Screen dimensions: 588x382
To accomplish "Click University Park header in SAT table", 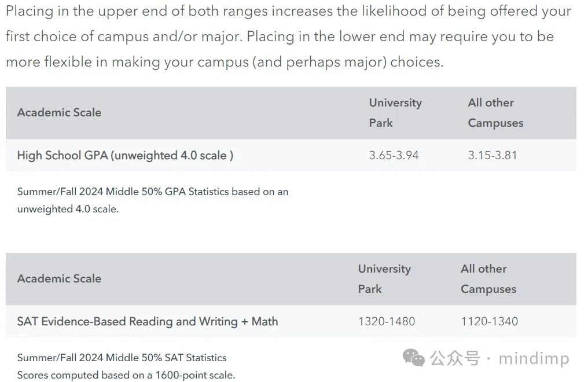I will [x=384, y=278].
